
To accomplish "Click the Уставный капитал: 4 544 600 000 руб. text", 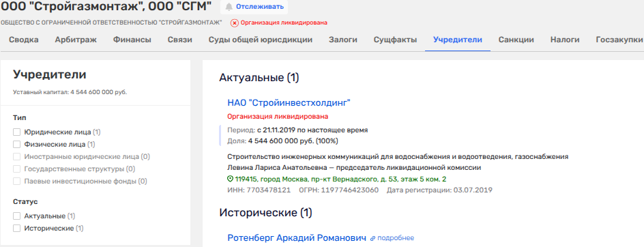I will pos(70,92).
